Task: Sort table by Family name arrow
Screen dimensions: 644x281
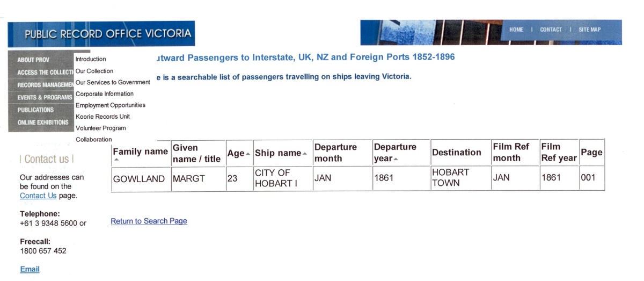Action: click(116, 160)
